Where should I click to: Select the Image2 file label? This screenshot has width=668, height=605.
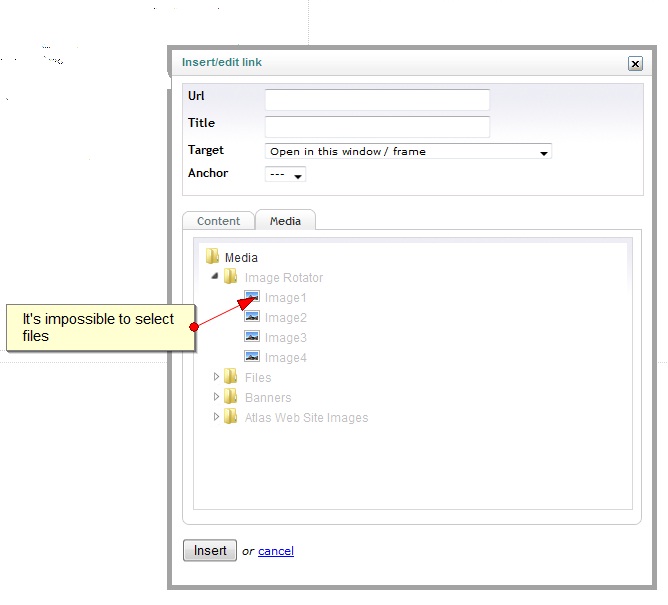point(285,318)
